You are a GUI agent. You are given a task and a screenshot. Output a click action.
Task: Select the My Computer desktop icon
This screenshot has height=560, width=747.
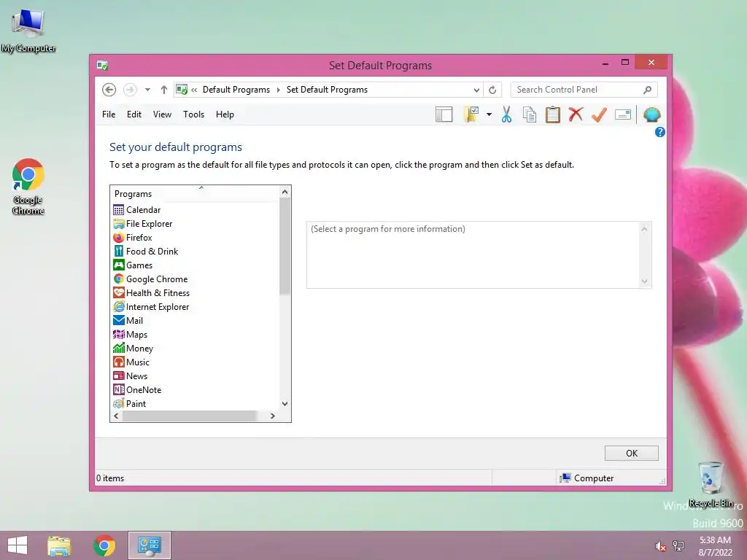(28, 31)
